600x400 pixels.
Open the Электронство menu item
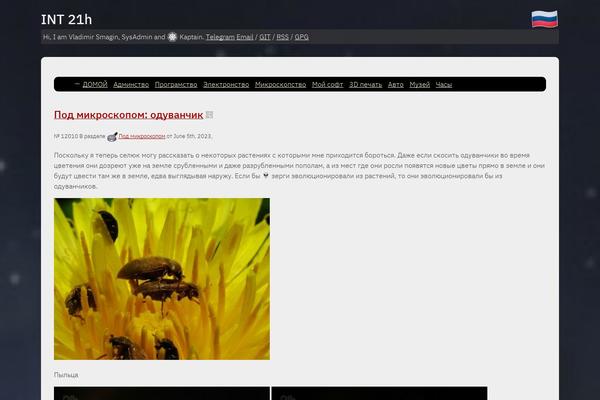coord(226,85)
